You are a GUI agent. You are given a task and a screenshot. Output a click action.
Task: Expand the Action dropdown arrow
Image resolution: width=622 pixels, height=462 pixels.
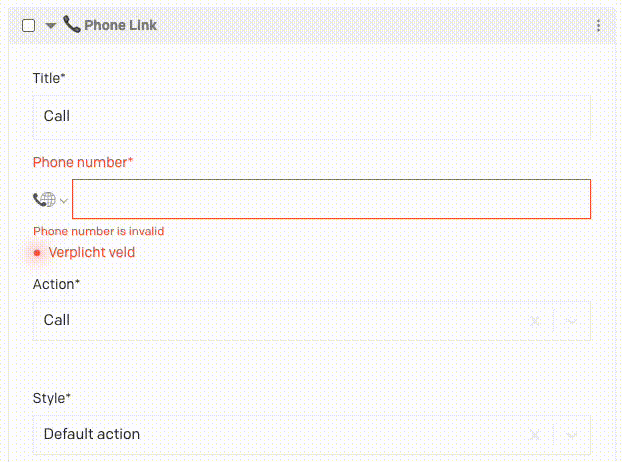click(572, 321)
